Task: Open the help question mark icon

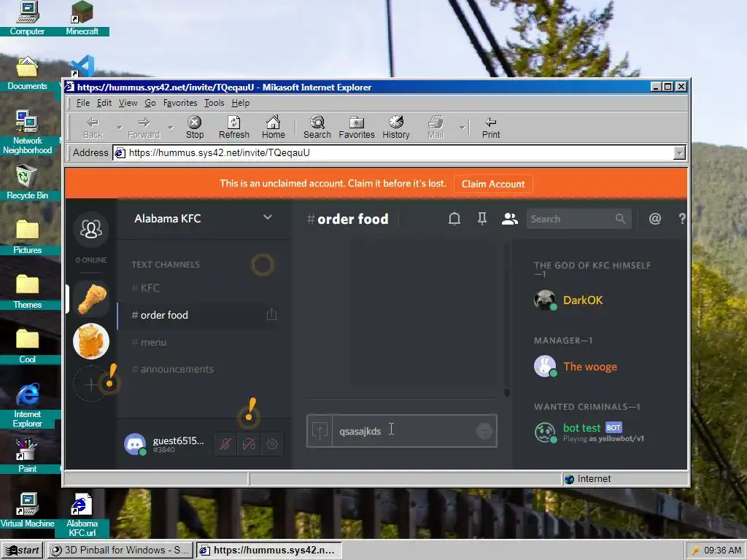Action: 682,219
